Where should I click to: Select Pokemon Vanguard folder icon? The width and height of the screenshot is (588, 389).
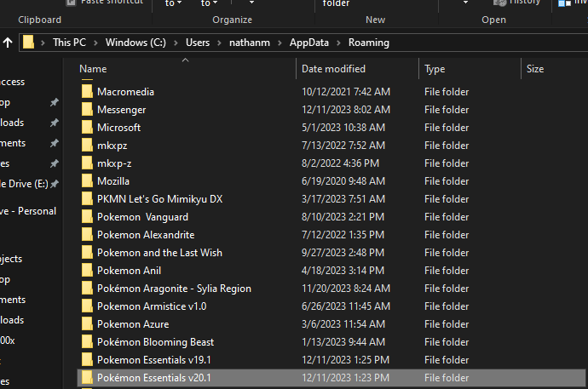click(87, 217)
